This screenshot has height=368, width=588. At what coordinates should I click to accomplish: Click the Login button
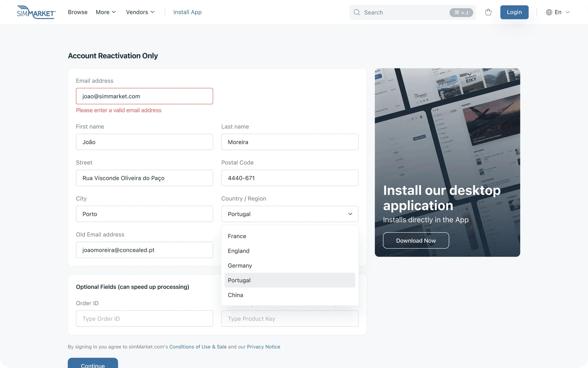(x=514, y=12)
